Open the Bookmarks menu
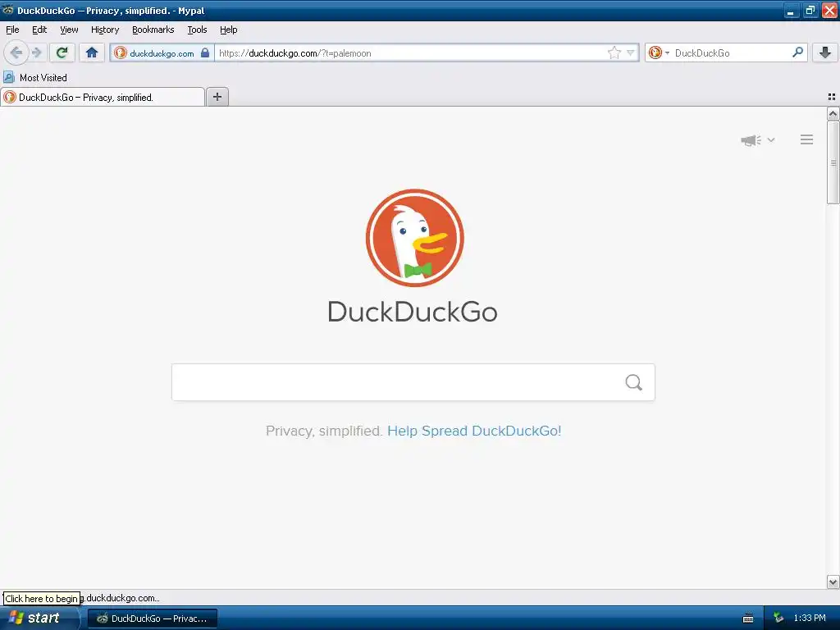Screen dimensions: 840x630 (x=153, y=30)
